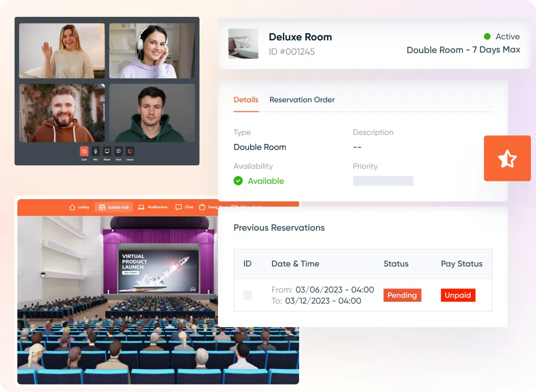The height and width of the screenshot is (392, 536).
Task: Select the Lobby home icon
Action: coord(72,207)
